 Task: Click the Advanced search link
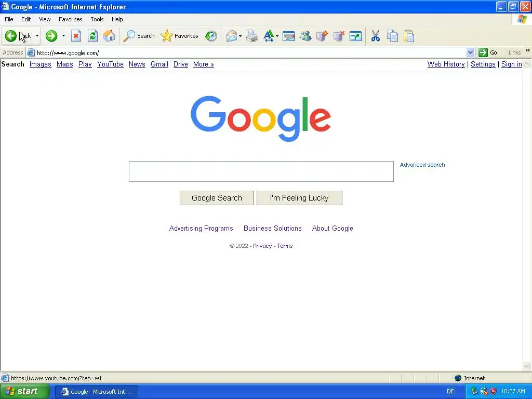tap(422, 165)
